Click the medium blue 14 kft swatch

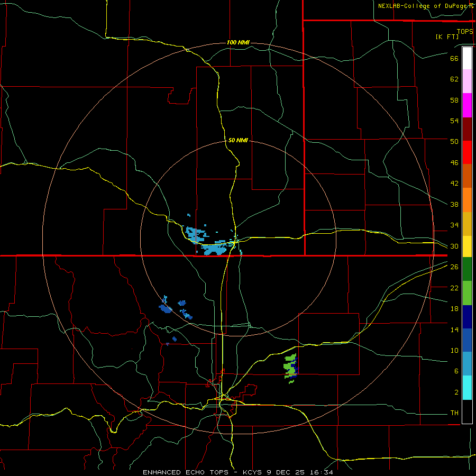[x=467, y=340]
